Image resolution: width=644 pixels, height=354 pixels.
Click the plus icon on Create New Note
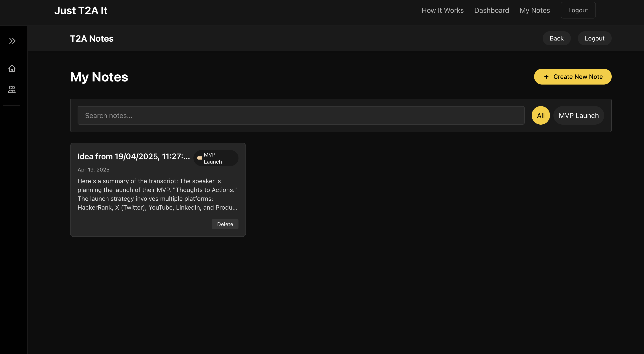[546, 77]
